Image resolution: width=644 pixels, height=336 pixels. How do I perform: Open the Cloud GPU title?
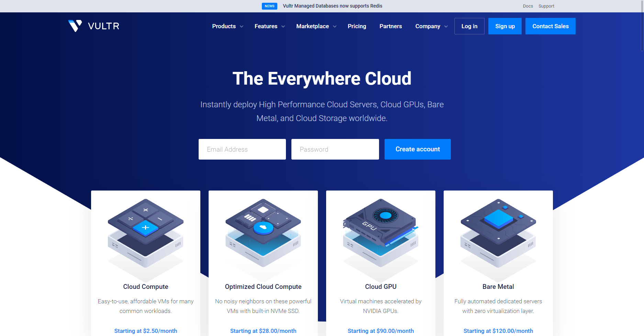click(381, 287)
